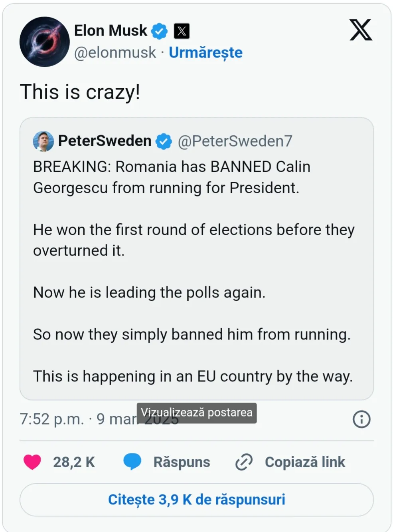Open Elon Musk's profile avatar

pyautogui.click(x=44, y=42)
